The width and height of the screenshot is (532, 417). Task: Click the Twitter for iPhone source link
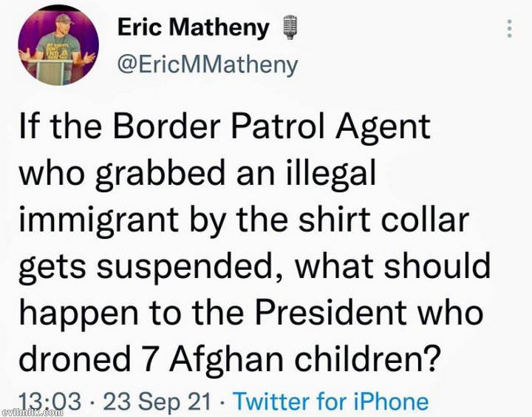(x=332, y=401)
